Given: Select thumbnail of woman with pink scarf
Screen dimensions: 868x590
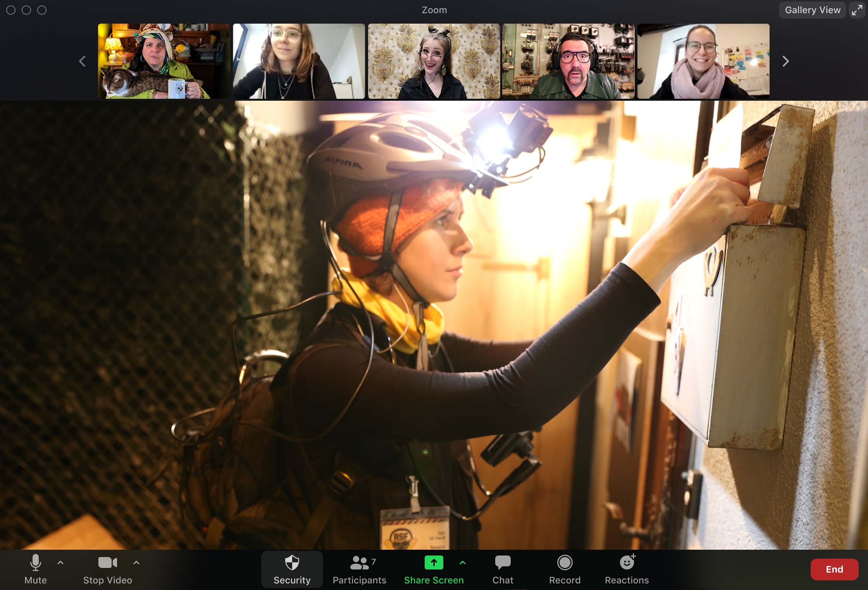Looking at the screenshot, I should point(703,61).
